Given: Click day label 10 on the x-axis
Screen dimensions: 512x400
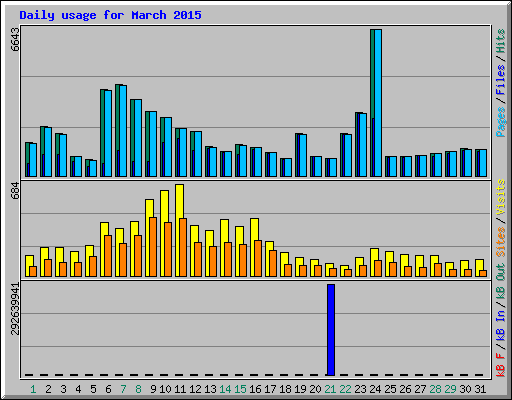Looking at the screenshot, I should coord(165,389).
